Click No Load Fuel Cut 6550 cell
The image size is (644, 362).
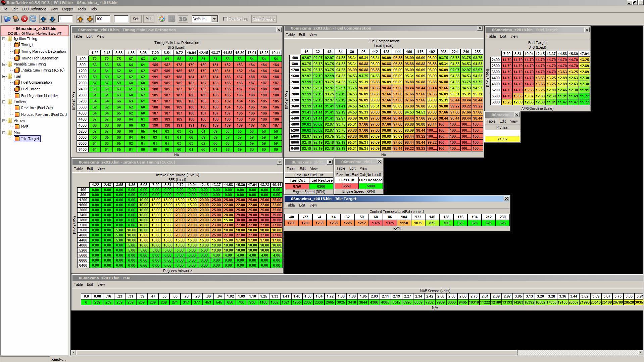(346, 186)
